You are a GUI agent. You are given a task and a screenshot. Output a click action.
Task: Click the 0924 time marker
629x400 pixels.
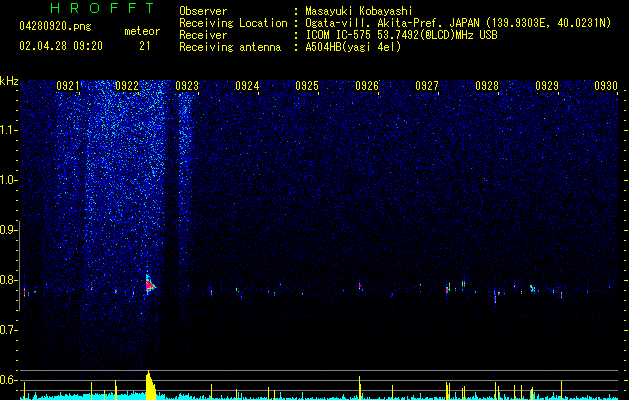tap(247, 86)
